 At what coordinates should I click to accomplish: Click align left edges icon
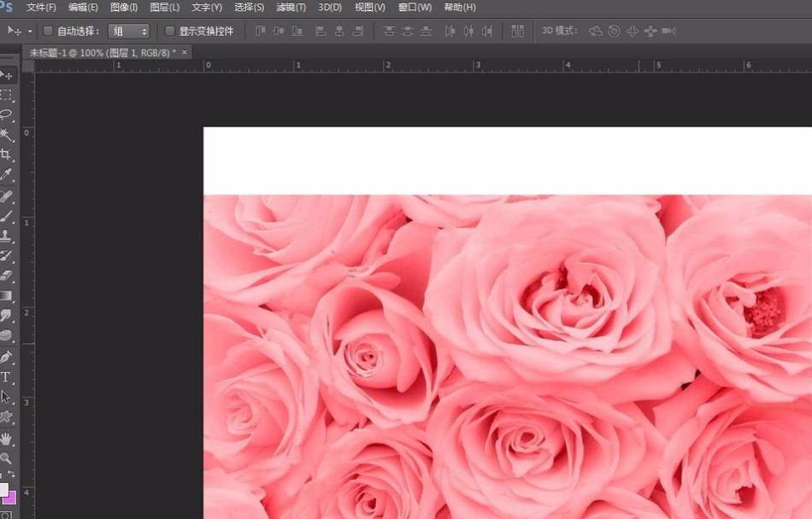coord(321,31)
